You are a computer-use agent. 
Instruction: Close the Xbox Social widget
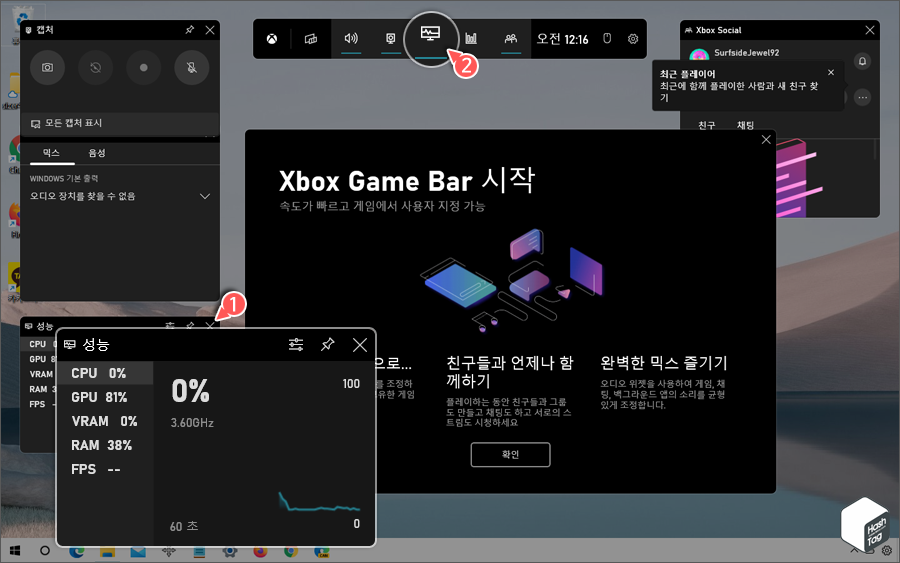coord(870,30)
